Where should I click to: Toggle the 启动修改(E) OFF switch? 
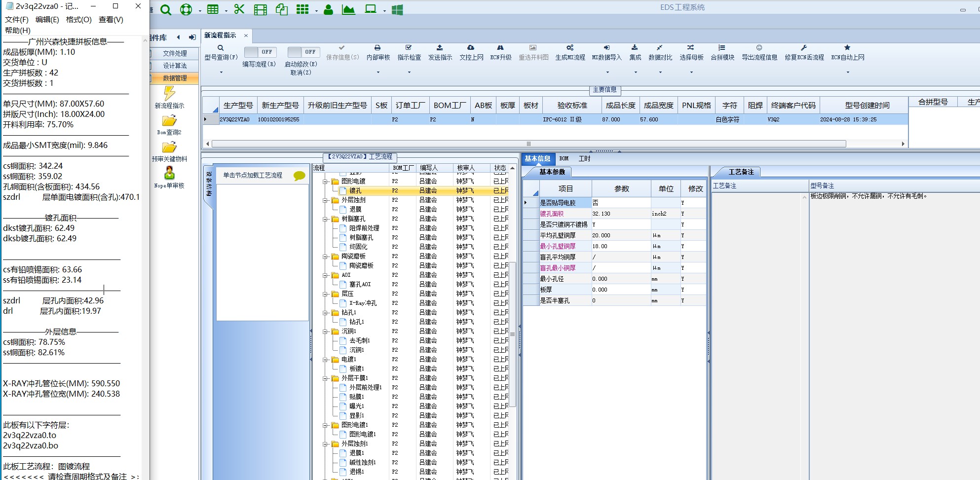tap(304, 52)
